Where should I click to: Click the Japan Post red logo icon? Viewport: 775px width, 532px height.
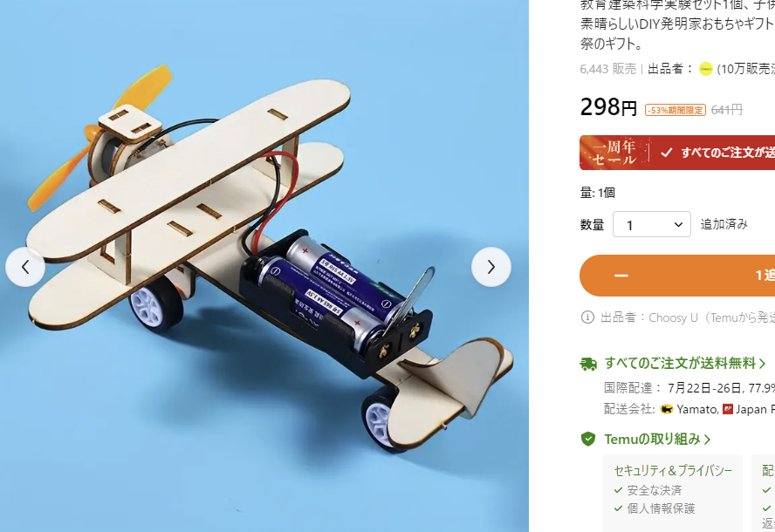(x=728, y=409)
